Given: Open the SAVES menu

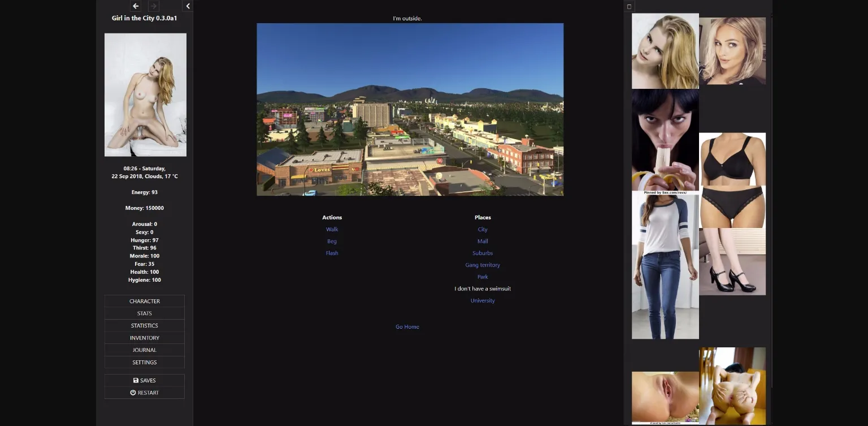Looking at the screenshot, I should [145, 380].
